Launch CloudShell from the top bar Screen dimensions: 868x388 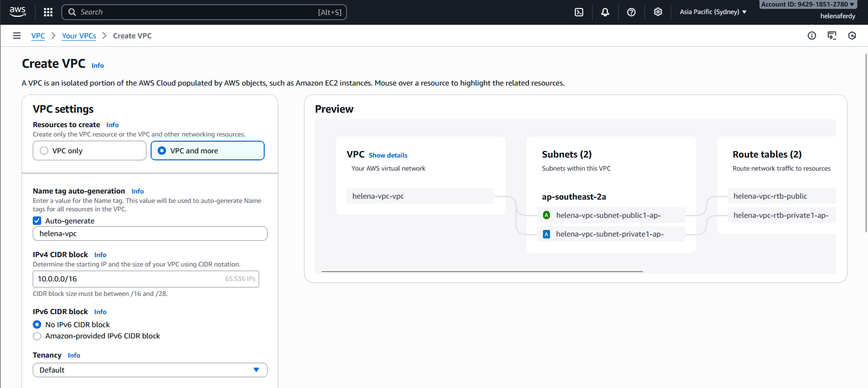click(579, 12)
